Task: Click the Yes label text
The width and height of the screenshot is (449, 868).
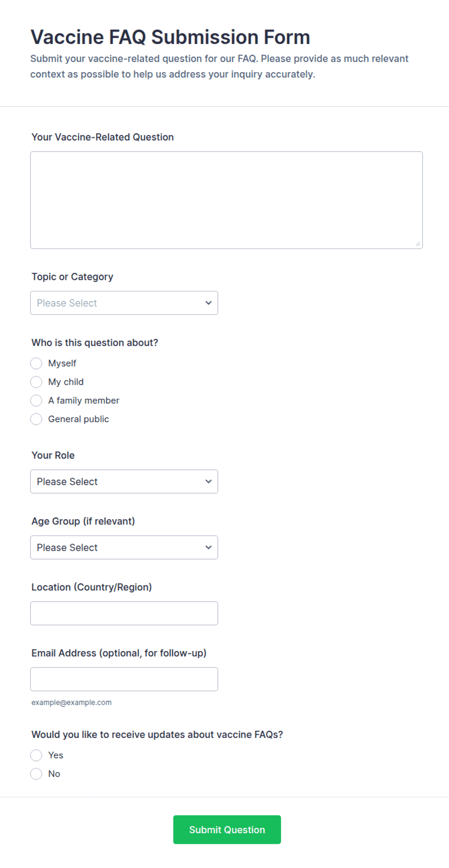Action: click(56, 755)
